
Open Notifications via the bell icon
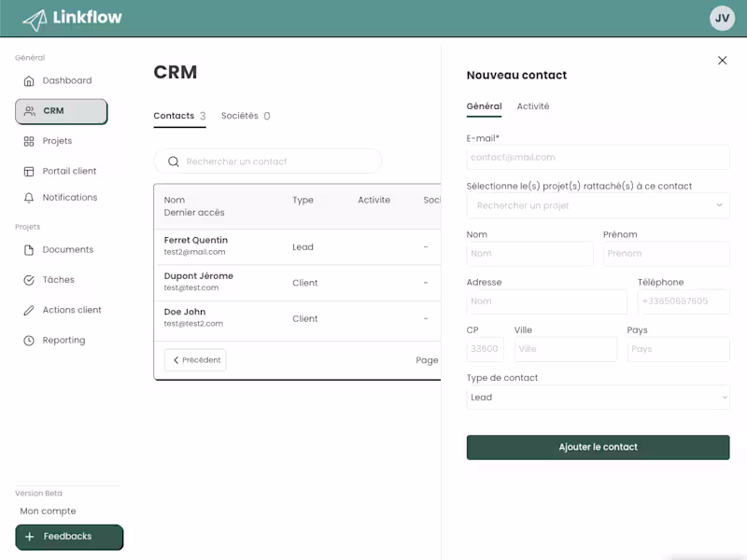coord(28,197)
